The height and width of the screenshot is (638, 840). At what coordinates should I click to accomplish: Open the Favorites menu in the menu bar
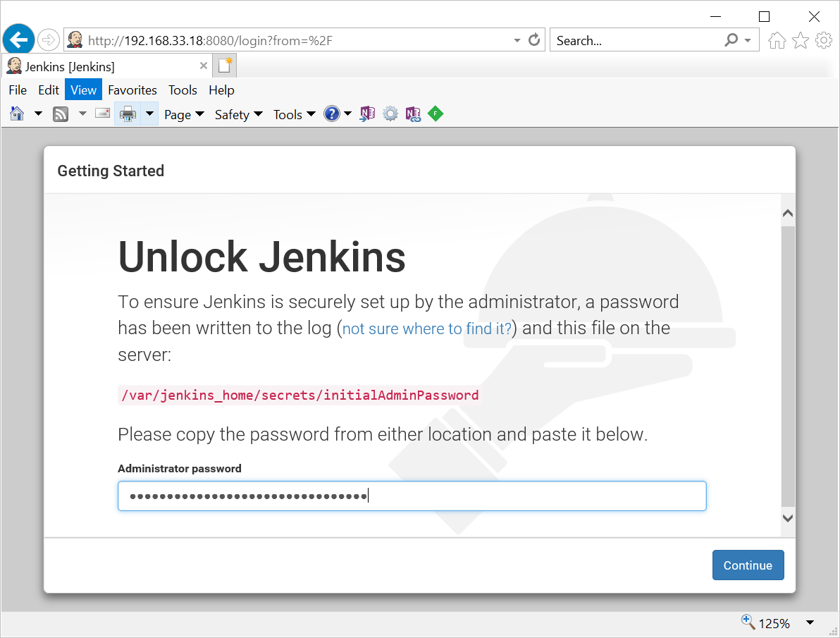coord(132,90)
